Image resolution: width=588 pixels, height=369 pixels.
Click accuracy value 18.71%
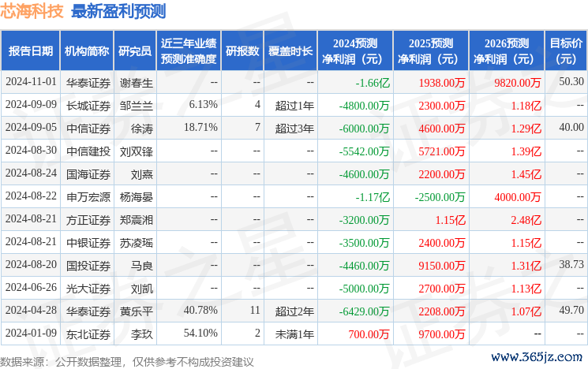[x=200, y=128]
